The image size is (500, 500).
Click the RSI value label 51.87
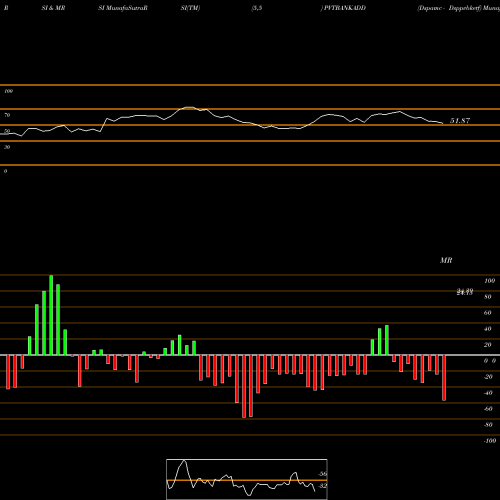click(x=460, y=121)
